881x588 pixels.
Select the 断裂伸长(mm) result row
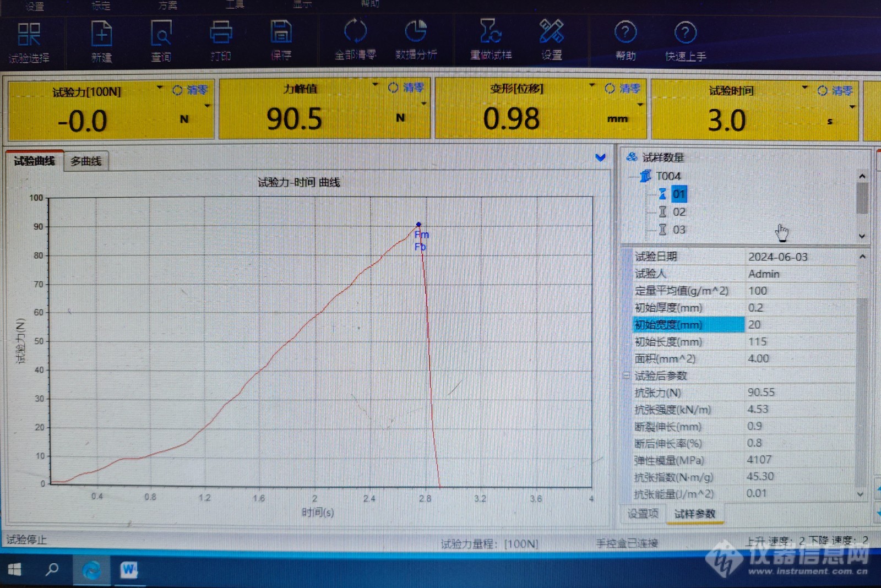(744, 427)
